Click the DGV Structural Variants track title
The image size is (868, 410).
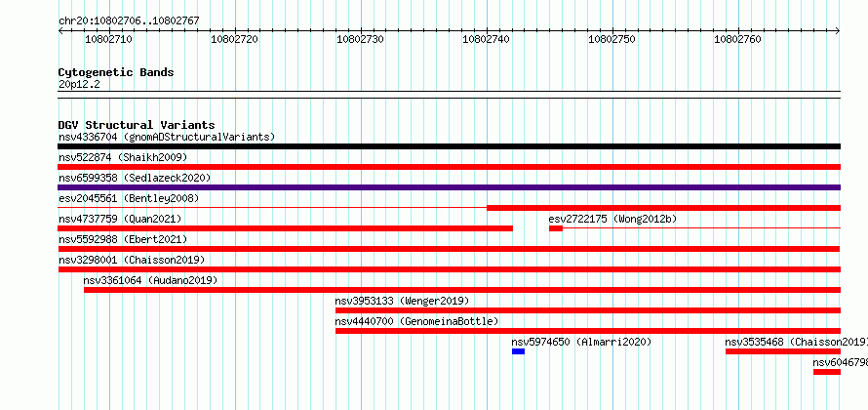click(137, 125)
